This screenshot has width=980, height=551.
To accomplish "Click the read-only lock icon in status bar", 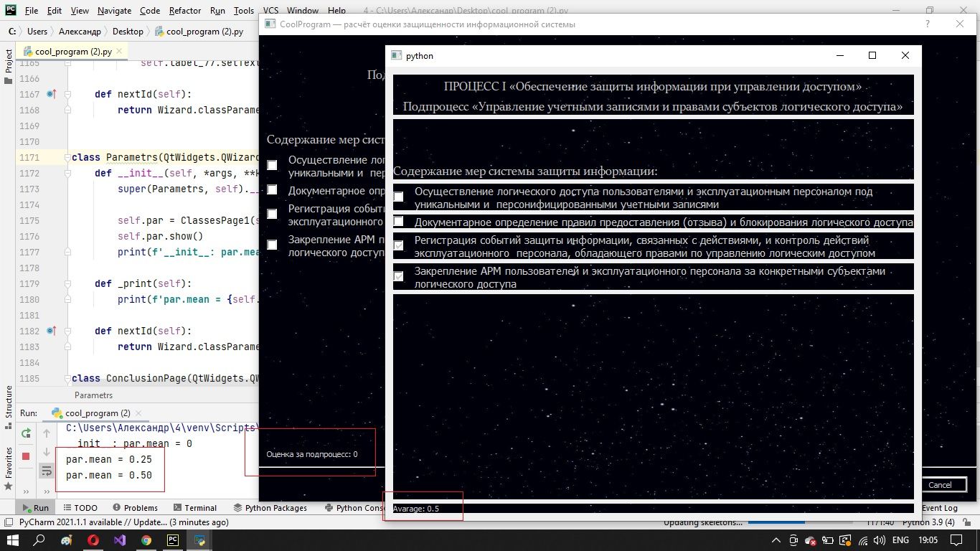I will [x=965, y=522].
